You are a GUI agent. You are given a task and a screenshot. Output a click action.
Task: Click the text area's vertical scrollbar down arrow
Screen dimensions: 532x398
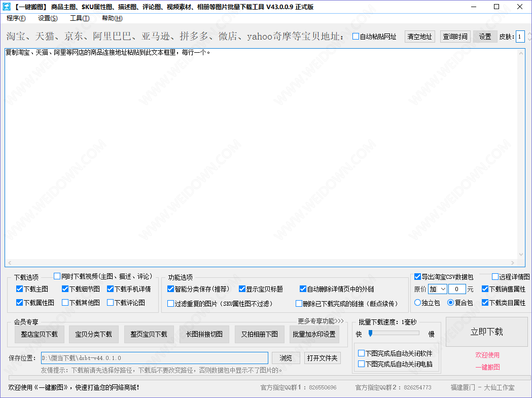(x=521, y=255)
